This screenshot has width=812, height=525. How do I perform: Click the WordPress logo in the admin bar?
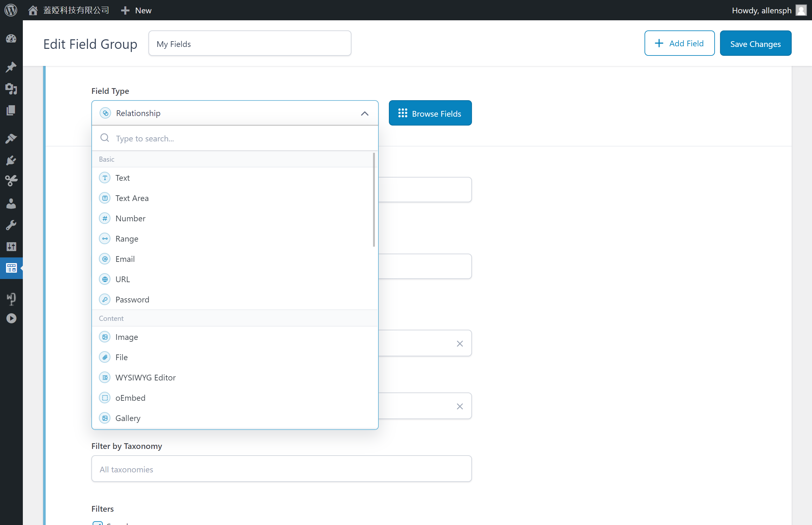pyautogui.click(x=11, y=10)
